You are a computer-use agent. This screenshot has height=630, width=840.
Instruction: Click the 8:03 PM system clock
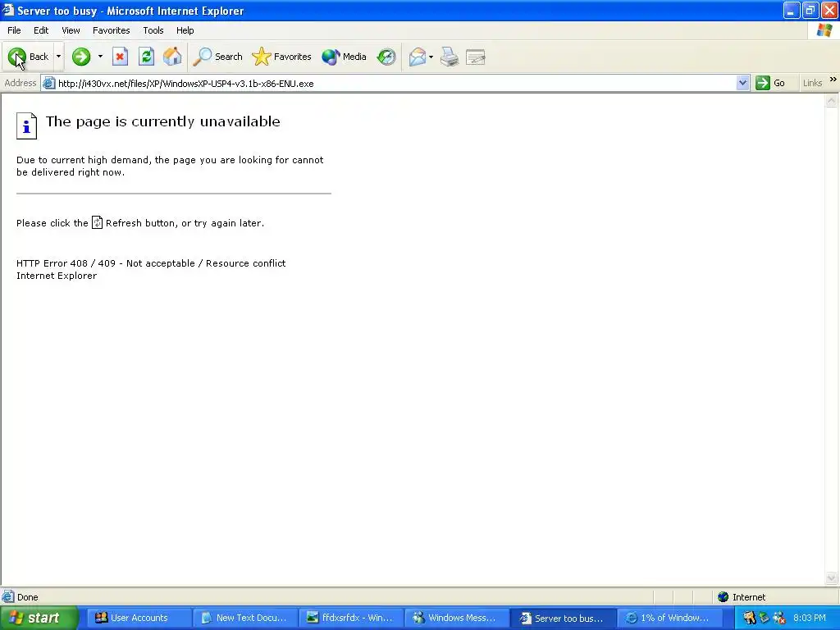(x=810, y=619)
